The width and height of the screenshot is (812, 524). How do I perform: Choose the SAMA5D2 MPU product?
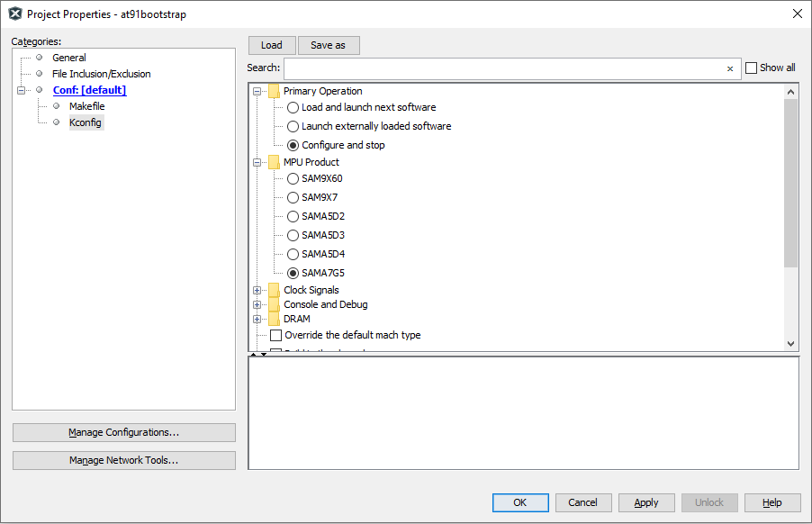click(x=293, y=216)
